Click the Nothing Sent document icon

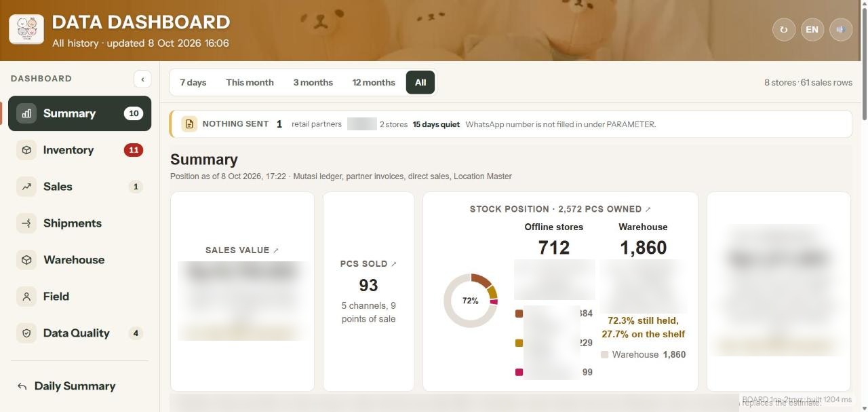tap(189, 124)
